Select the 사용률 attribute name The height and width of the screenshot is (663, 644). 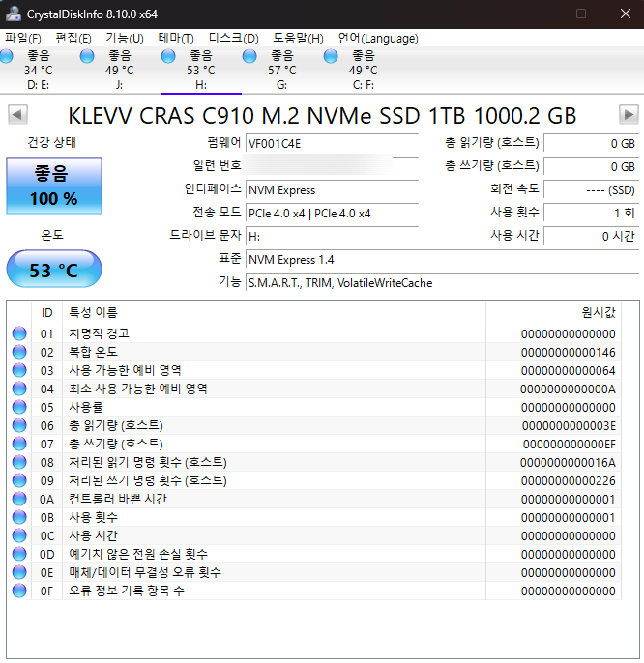tap(86, 407)
